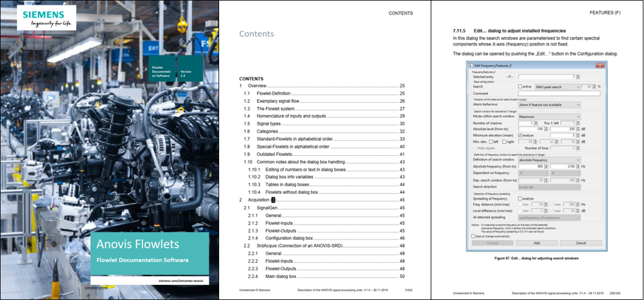Screen dimensions: 644x300
Task: Click Figure 87 caption text
Action: click(537, 259)
